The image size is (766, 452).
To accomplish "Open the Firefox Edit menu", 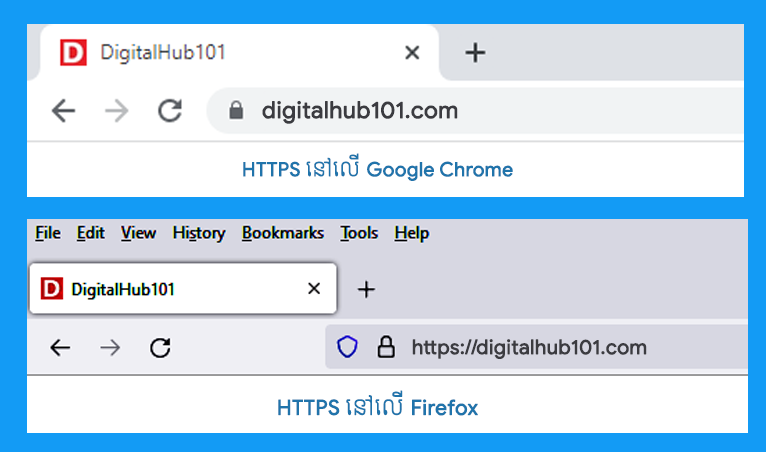I will (90, 233).
